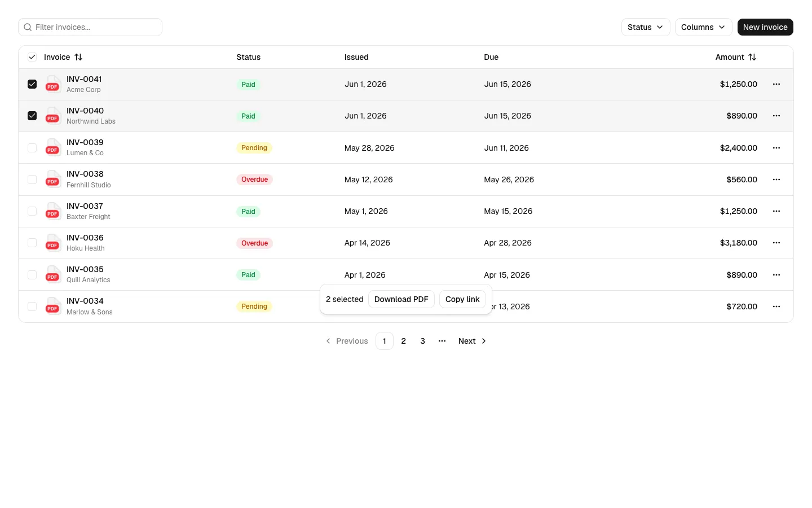Open the PDF icon for INV-0035
812x508 pixels.
click(x=53, y=274)
